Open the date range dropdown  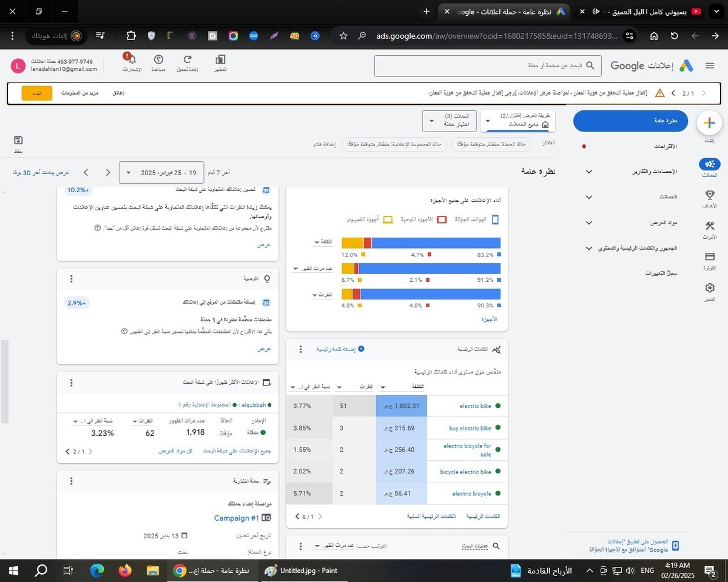[161, 173]
